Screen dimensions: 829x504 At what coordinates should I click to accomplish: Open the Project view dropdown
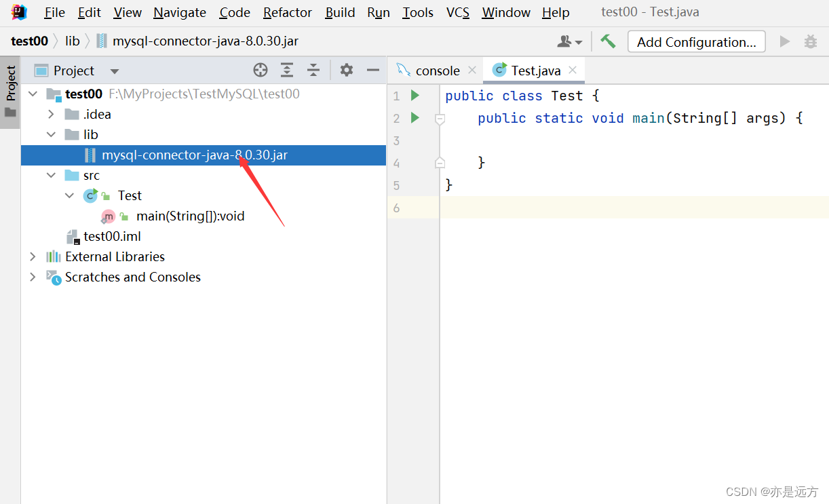click(x=114, y=71)
